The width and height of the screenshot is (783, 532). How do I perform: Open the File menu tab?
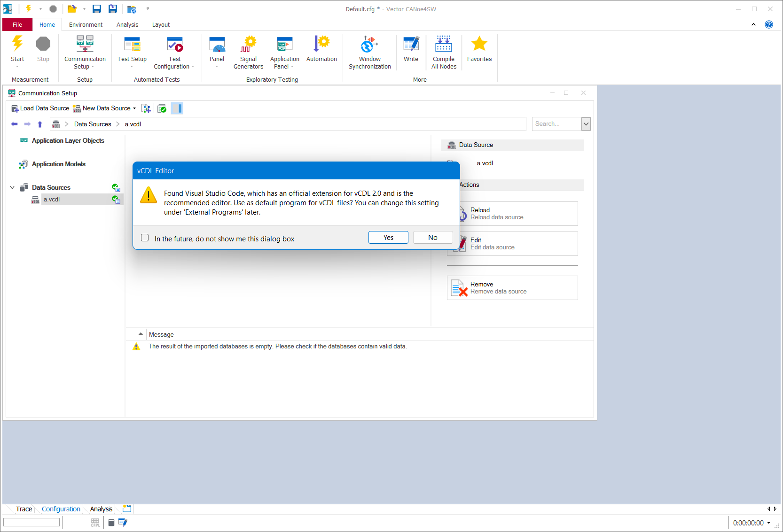point(17,24)
